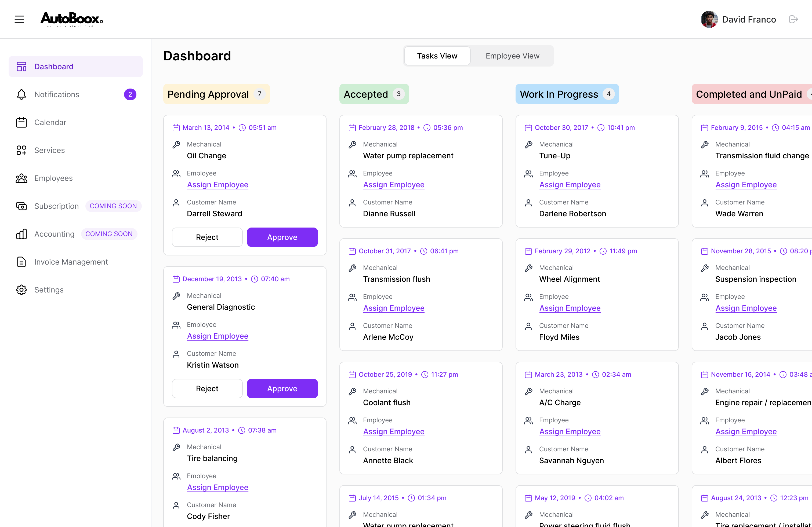Assign employee to Water pump replacement for Dianne Russell
The width and height of the screenshot is (812, 527).
point(394,185)
